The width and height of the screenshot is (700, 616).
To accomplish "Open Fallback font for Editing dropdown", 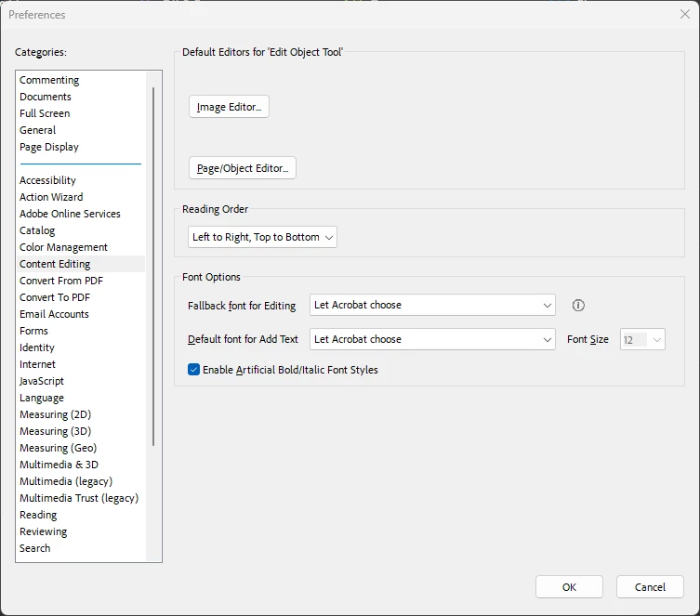I will pyautogui.click(x=432, y=305).
